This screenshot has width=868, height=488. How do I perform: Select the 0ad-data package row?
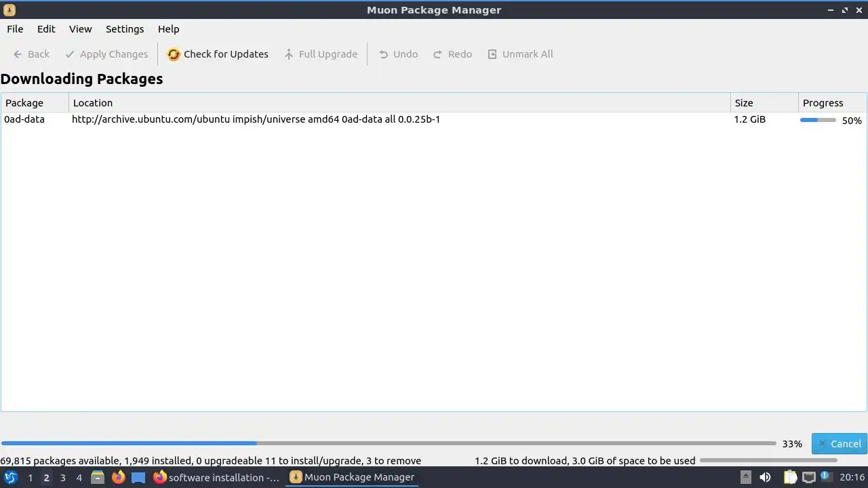pos(434,119)
